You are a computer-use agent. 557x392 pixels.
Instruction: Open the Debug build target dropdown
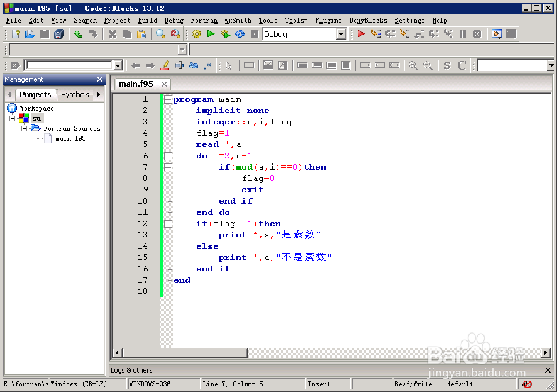(x=341, y=34)
